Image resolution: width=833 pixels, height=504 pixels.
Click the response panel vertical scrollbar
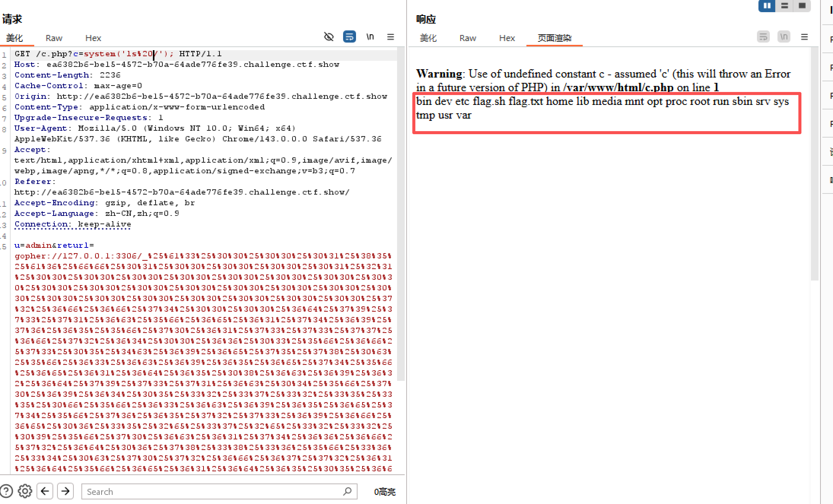[x=814, y=163]
